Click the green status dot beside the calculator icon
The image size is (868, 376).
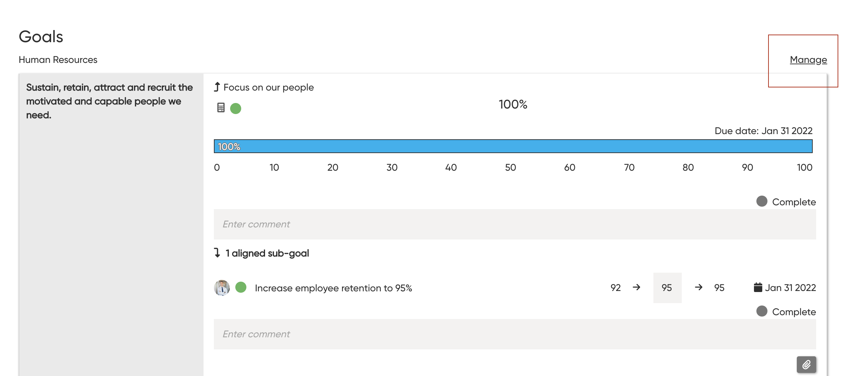(236, 109)
